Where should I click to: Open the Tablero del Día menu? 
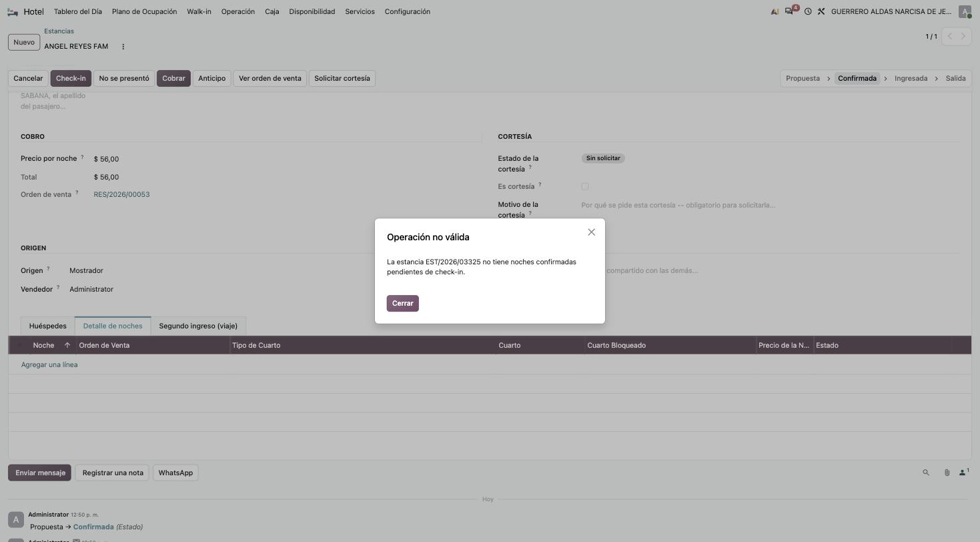point(78,11)
